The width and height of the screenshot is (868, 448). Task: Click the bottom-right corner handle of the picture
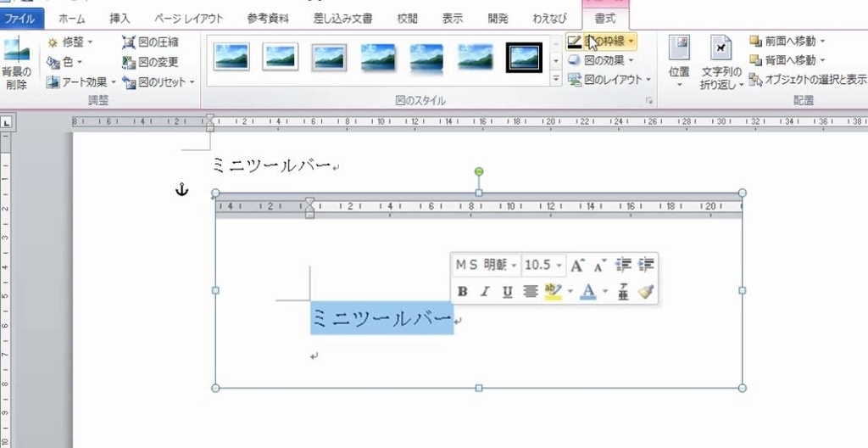coord(743,388)
